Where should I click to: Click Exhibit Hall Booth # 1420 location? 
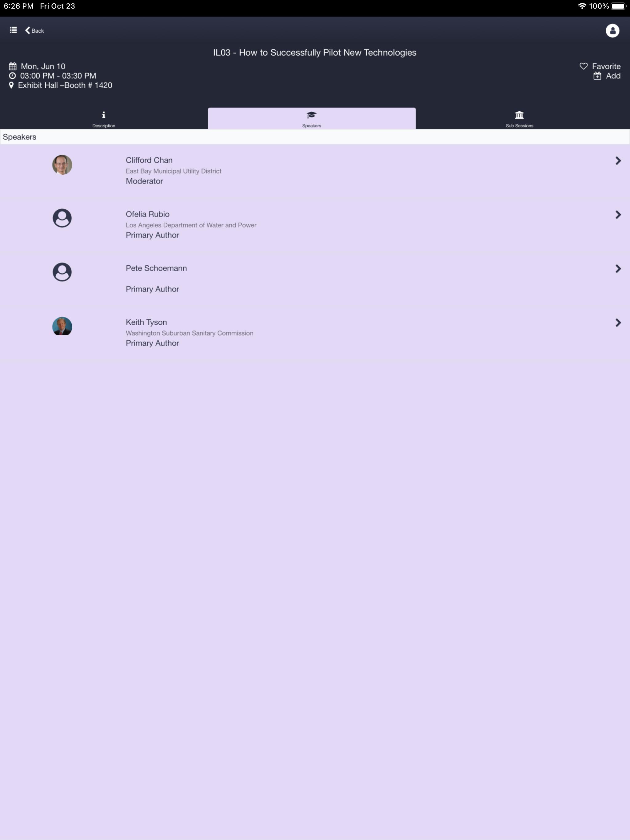tap(65, 85)
